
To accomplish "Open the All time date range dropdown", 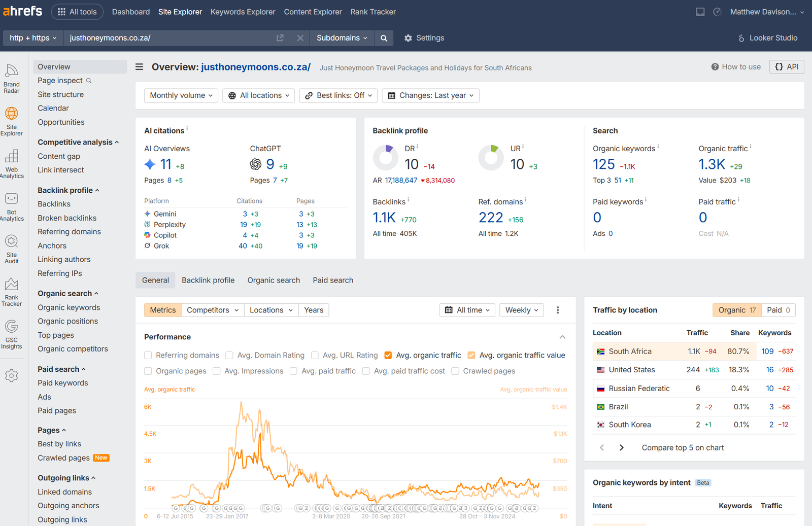I will tap(467, 310).
